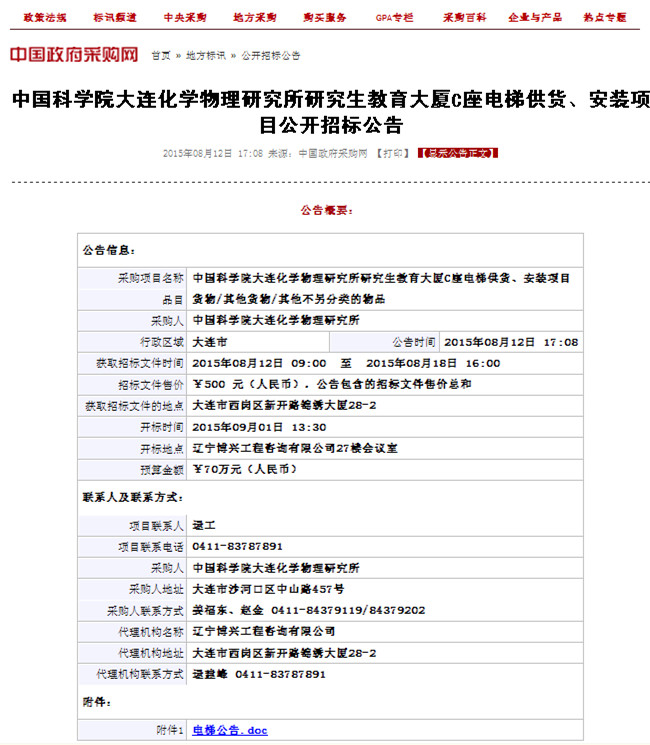Open the 企业与产品 menu item
650x745 pixels.
pyautogui.click(x=533, y=18)
